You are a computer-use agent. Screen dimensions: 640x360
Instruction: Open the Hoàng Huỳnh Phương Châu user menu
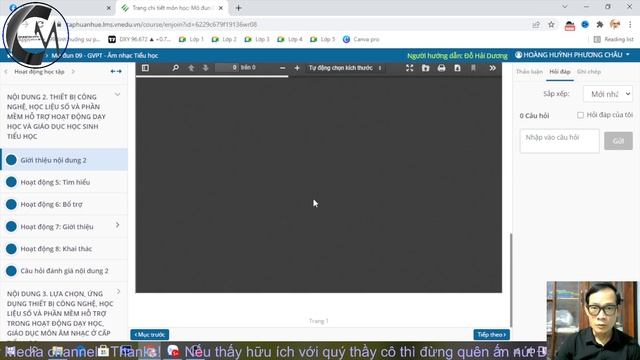pos(572,55)
